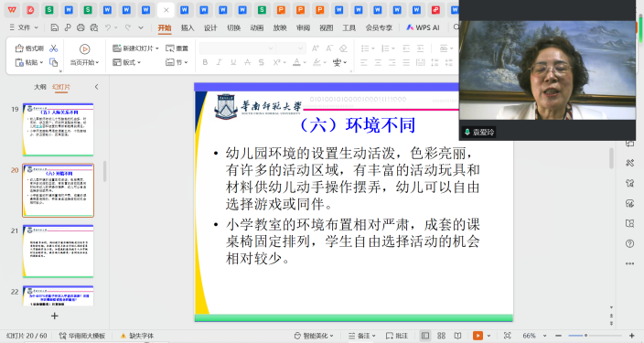
Task: Toggle Italic text formatting
Action: pos(219,62)
